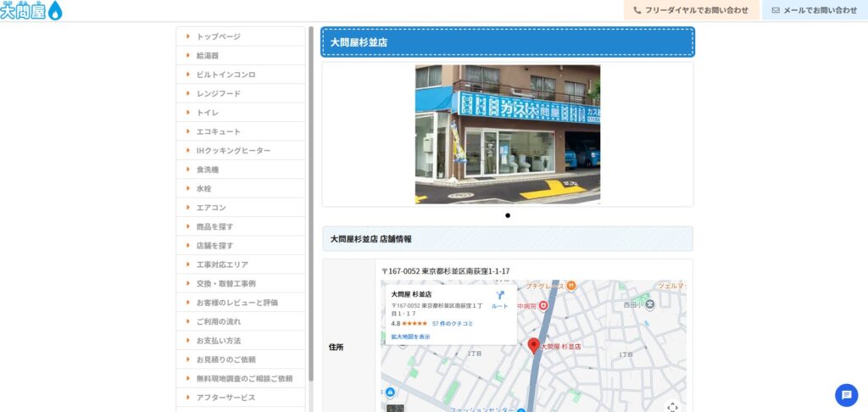
Task: Go to お支払い方法 menu entry
Action: [218, 340]
